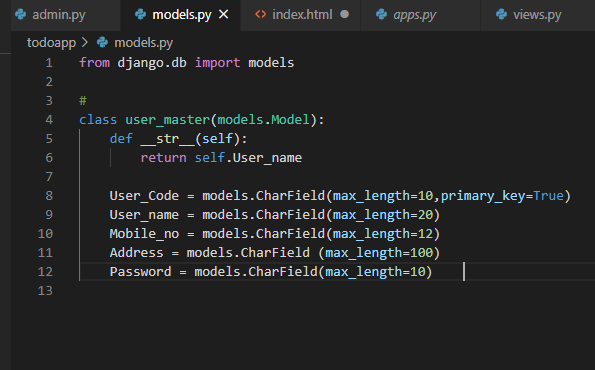Click the 'def' keyword on line 5

point(121,139)
